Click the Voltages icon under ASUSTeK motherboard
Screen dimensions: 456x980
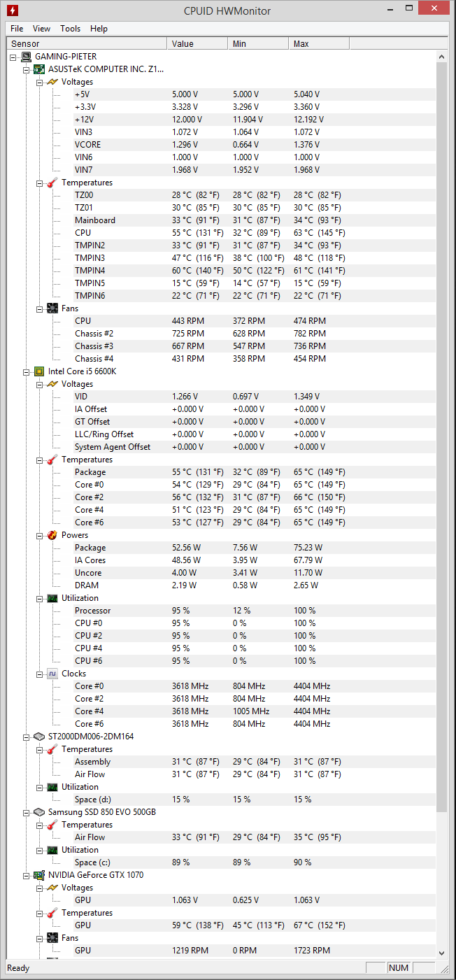coord(52,82)
